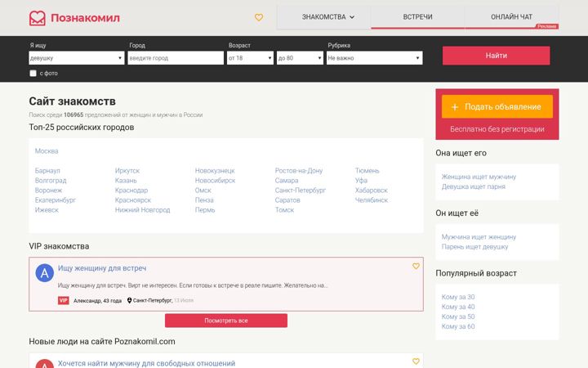This screenshot has width=588, height=368.
Task: Open the Волгоград city link
Action: point(51,180)
